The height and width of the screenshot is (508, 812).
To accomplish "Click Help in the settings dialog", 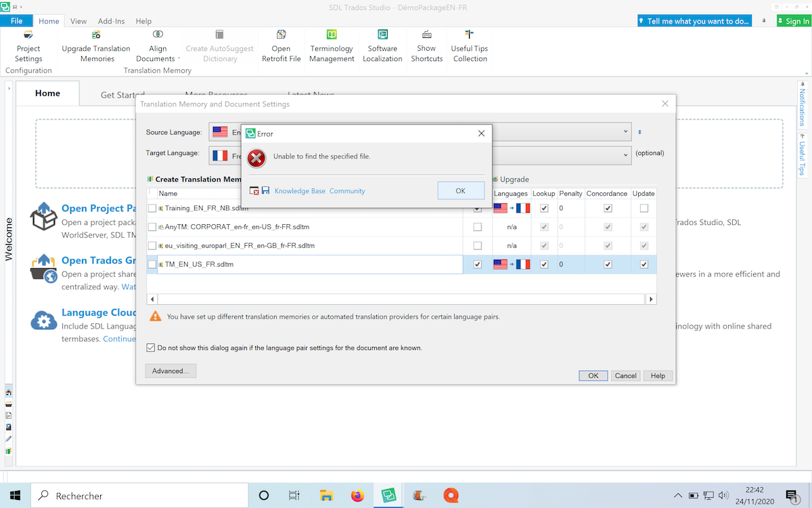I will click(658, 376).
